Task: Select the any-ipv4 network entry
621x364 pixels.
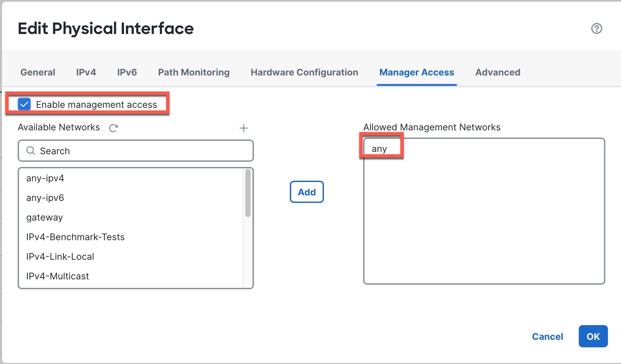Action: [45, 178]
